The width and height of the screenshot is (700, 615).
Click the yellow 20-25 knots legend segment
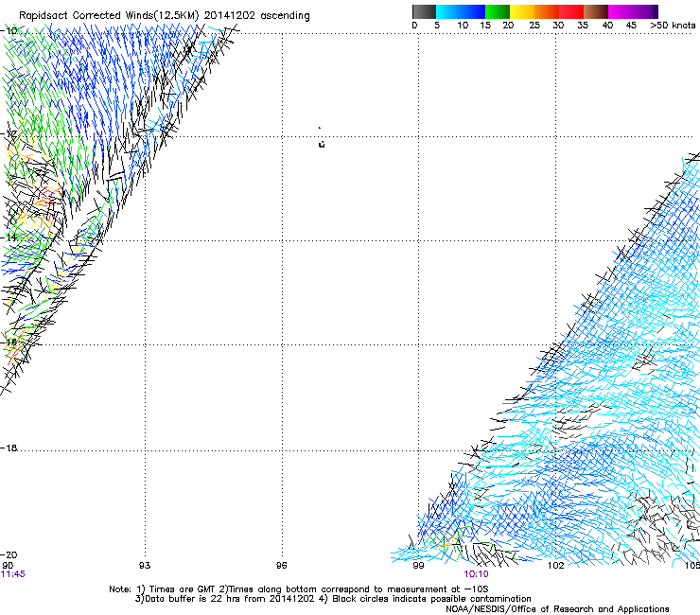tap(522, 11)
